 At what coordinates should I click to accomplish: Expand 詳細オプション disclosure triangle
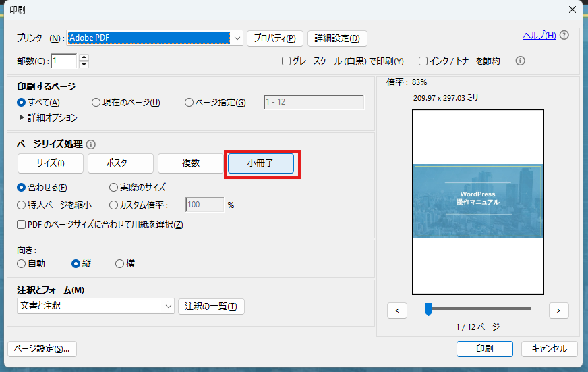(x=22, y=117)
